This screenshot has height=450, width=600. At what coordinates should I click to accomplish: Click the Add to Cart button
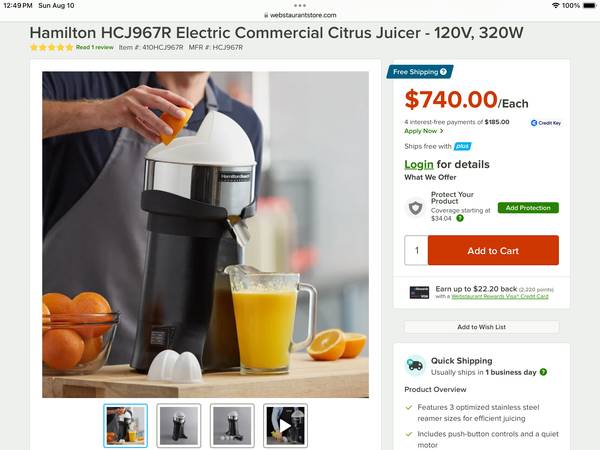[x=493, y=250]
